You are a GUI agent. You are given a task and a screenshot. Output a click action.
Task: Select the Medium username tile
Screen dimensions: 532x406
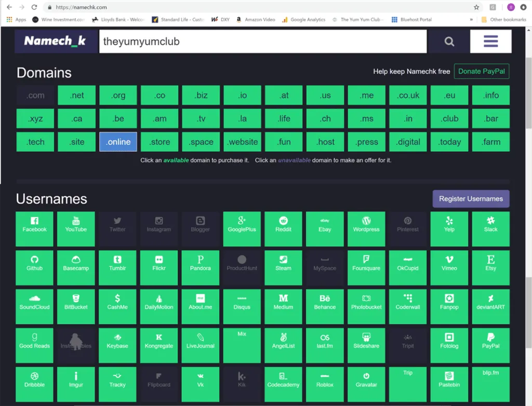283,307
